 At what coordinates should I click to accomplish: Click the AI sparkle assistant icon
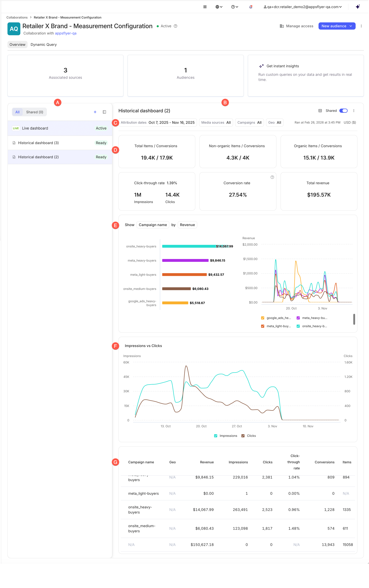(358, 7)
